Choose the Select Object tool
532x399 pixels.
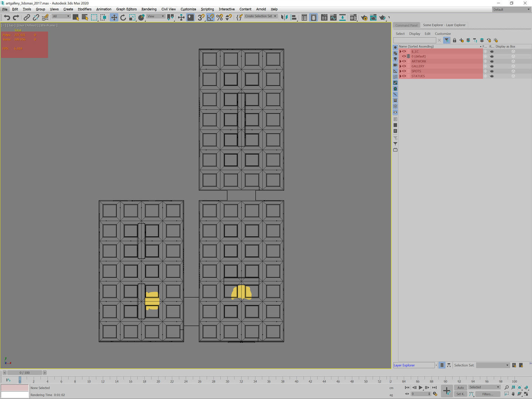(x=76, y=17)
